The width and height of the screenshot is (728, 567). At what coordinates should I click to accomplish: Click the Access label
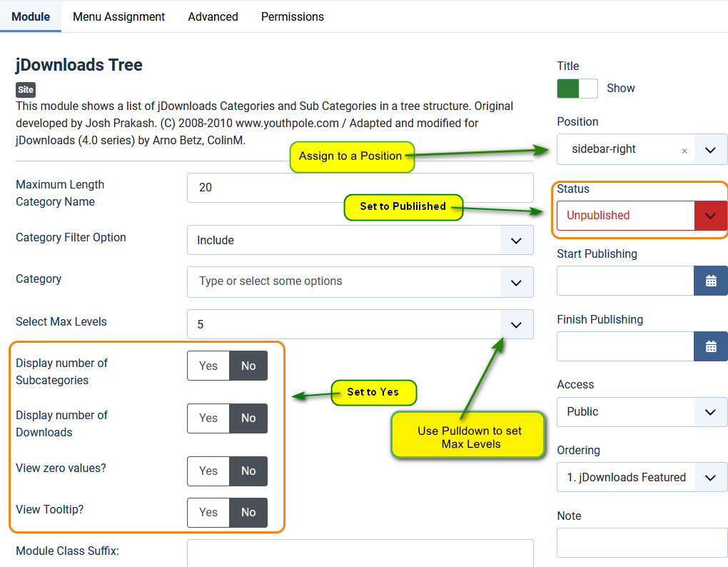point(575,384)
